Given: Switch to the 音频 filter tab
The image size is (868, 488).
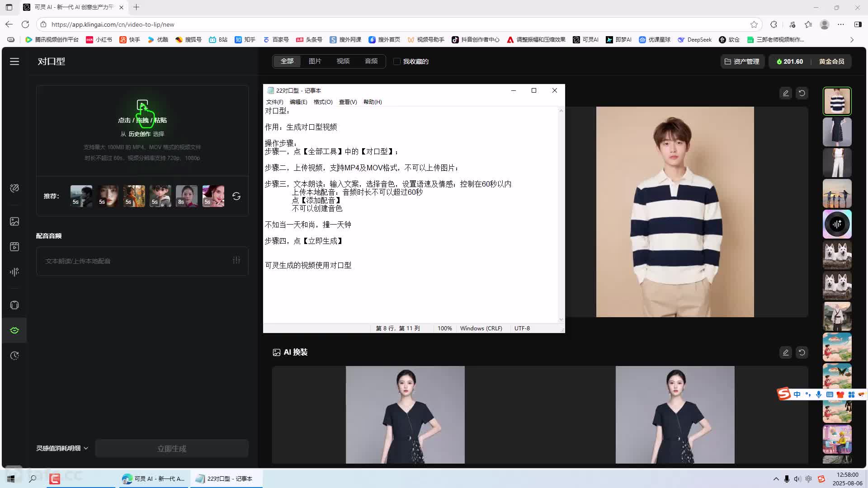Looking at the screenshot, I should pos(371,61).
